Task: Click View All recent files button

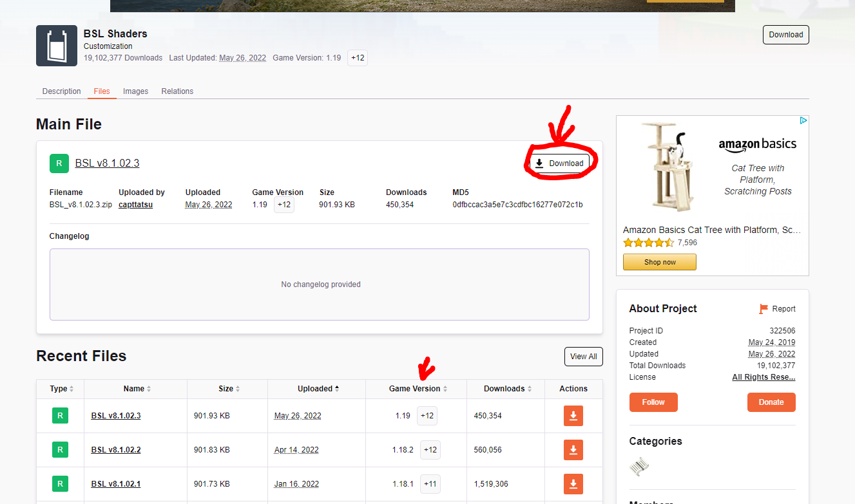Action: pyautogui.click(x=583, y=357)
